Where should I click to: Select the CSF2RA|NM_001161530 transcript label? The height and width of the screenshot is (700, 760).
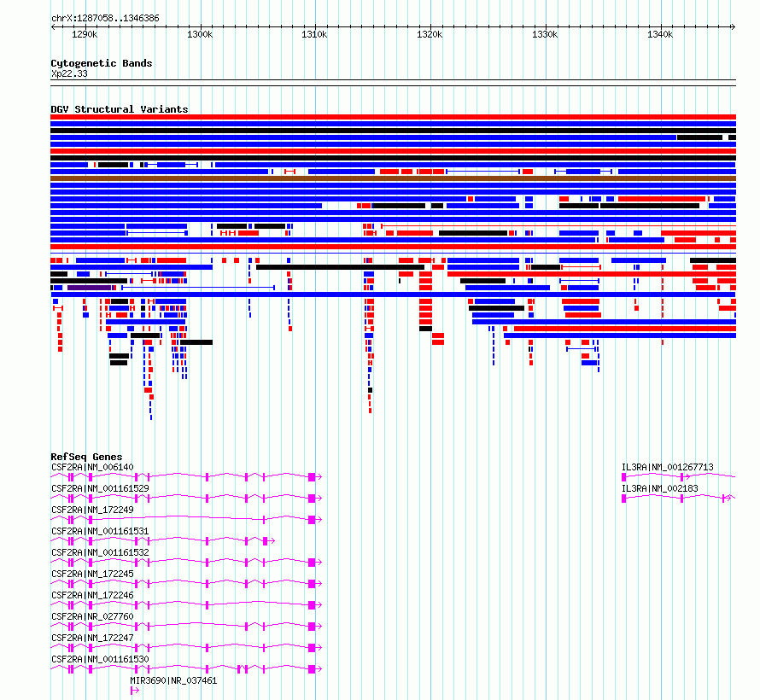click(100, 659)
